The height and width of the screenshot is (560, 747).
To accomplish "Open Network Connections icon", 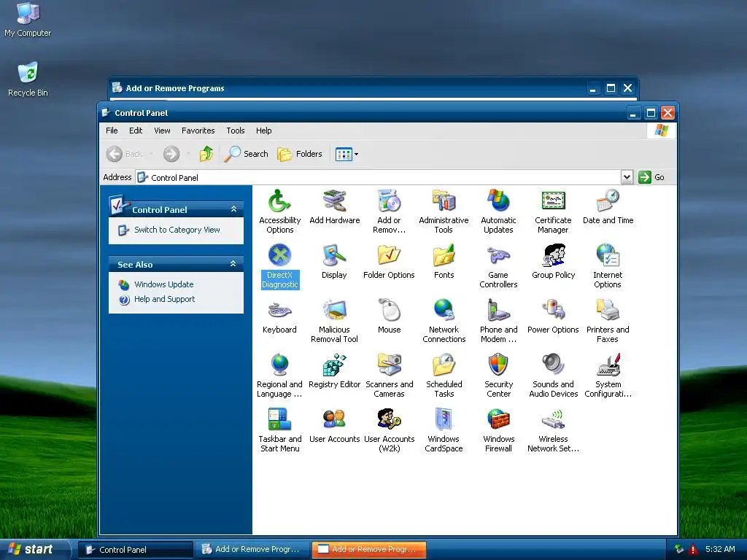I will coord(444,321).
